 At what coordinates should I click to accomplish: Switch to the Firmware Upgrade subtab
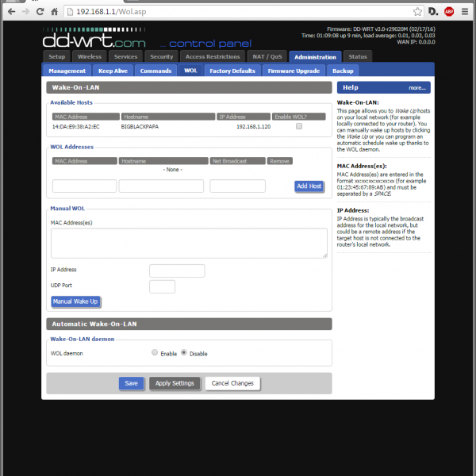(294, 71)
